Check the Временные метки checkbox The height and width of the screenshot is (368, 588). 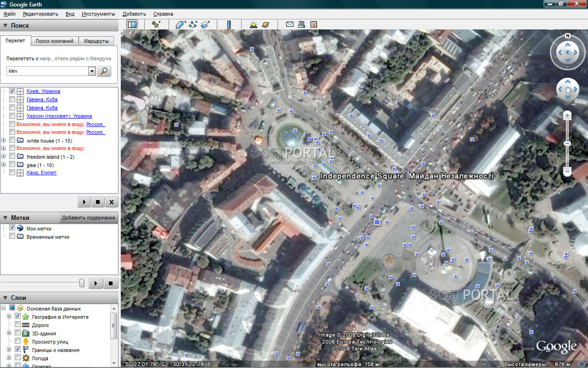[12, 236]
